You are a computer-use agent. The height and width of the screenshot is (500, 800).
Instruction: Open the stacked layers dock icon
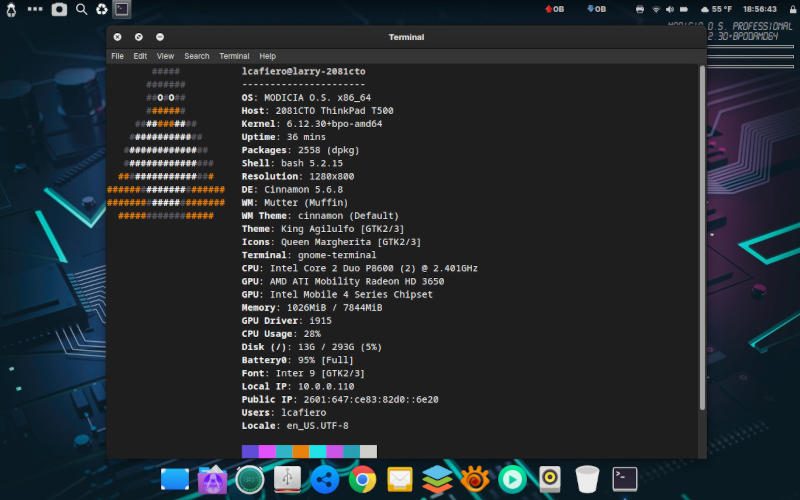pos(437,480)
